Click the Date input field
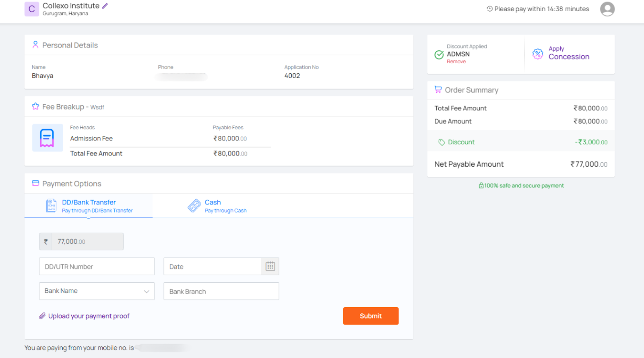The width and height of the screenshot is (644, 358). tap(212, 267)
